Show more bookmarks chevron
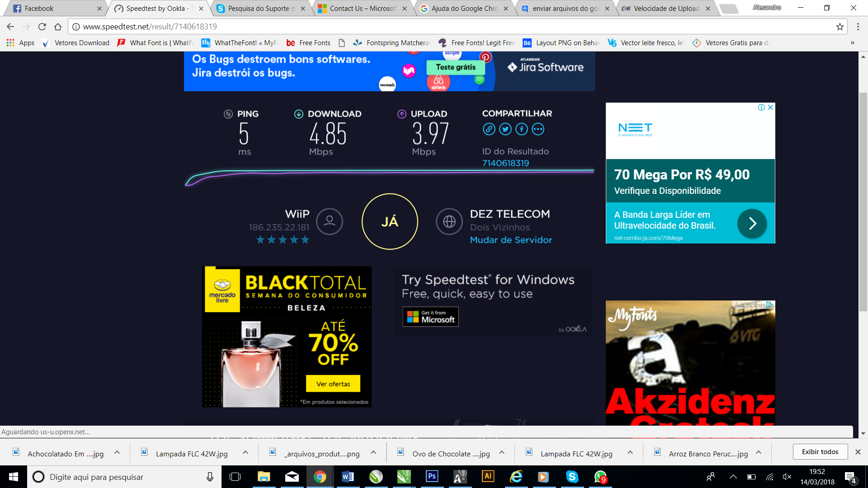The width and height of the screenshot is (868, 488). pos(853,43)
